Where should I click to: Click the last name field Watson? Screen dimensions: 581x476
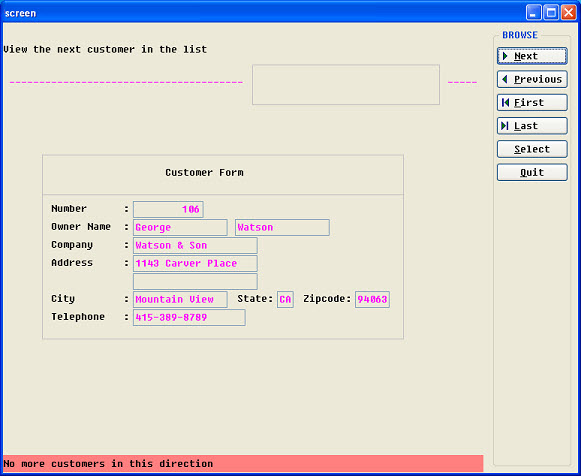(x=282, y=227)
